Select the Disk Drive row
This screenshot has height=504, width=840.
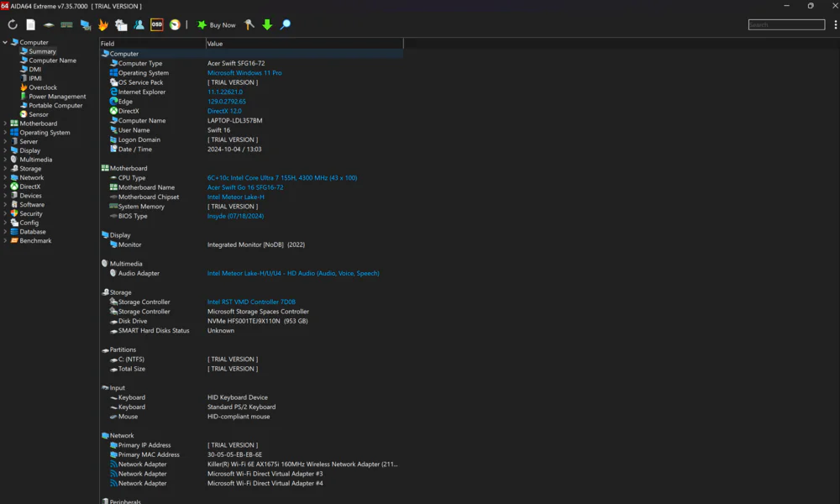pyautogui.click(x=252, y=322)
